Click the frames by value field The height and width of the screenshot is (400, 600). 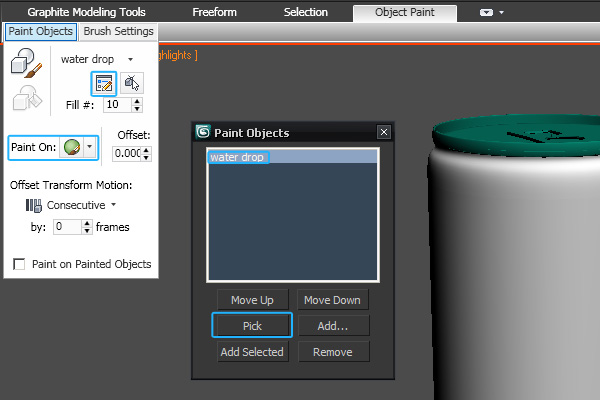click(67, 227)
